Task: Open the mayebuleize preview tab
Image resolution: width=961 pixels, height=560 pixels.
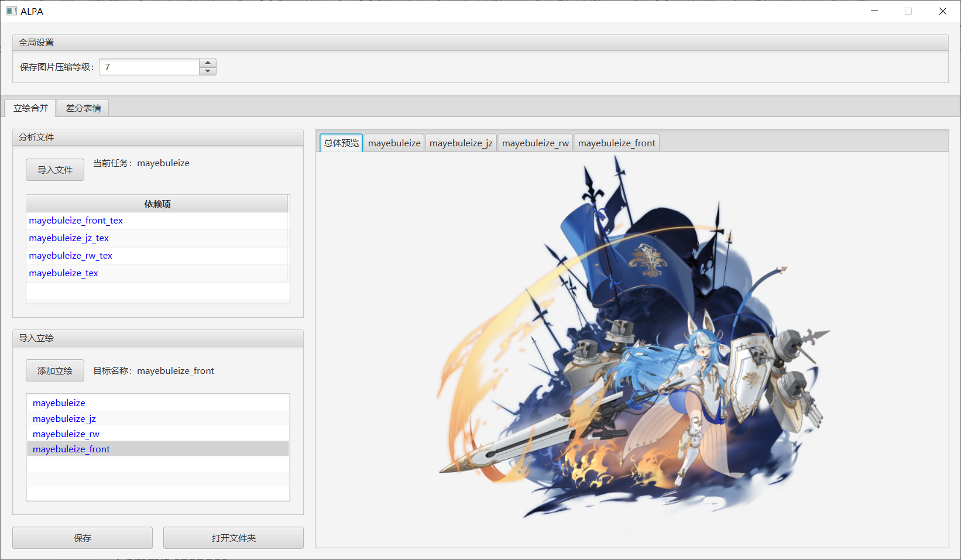Action: (x=393, y=142)
